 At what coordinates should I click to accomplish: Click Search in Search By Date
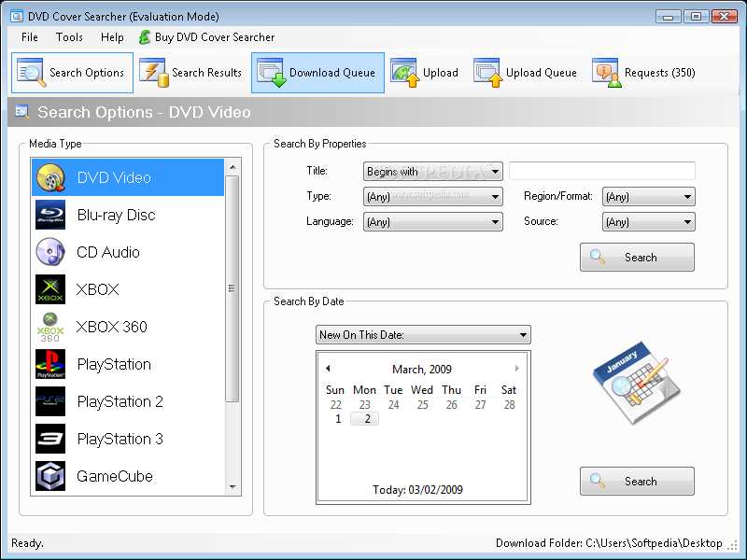(x=637, y=481)
